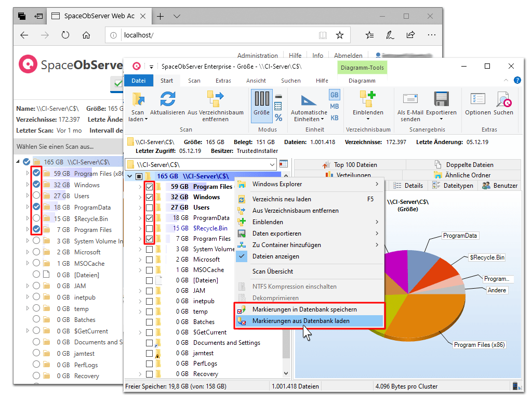This screenshot has height=414, width=532.
Task: Deselect Windows radio in web tree
Action: [x=36, y=184]
